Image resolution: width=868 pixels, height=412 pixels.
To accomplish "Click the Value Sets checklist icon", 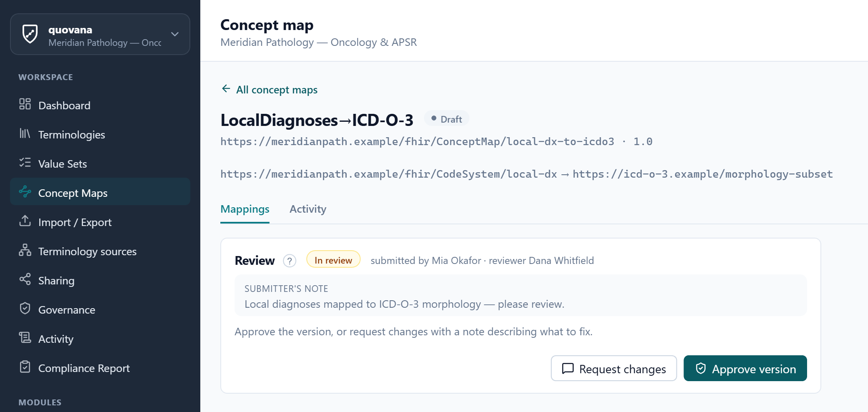I will pyautogui.click(x=25, y=162).
